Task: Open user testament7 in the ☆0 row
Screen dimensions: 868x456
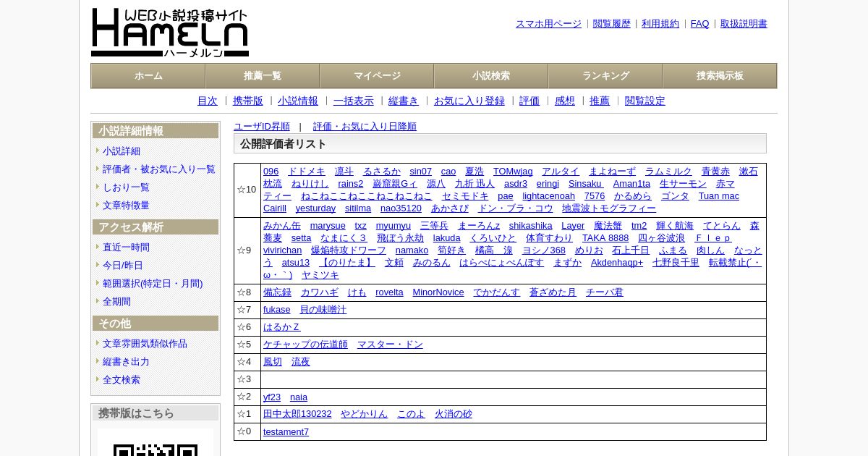Action: click(286, 432)
